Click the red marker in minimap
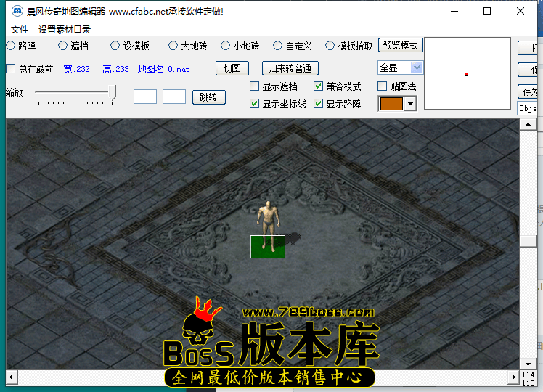 coord(467,75)
